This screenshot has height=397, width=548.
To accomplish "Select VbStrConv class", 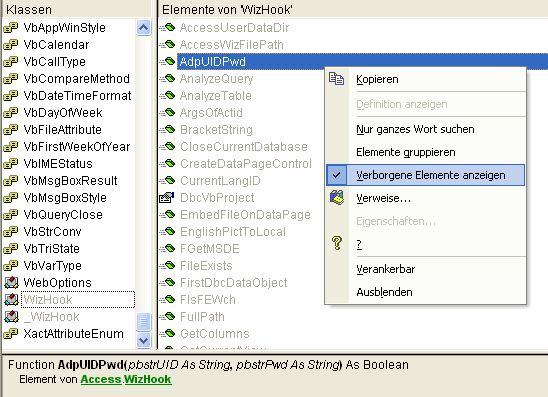I will 52,232.
